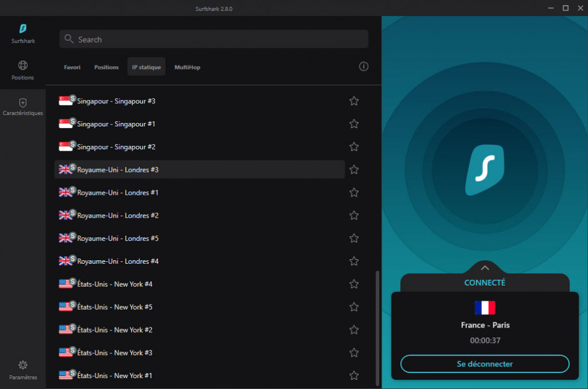The width and height of the screenshot is (588, 389).
Task: Click the US flag on New York #2
Action: point(65,330)
